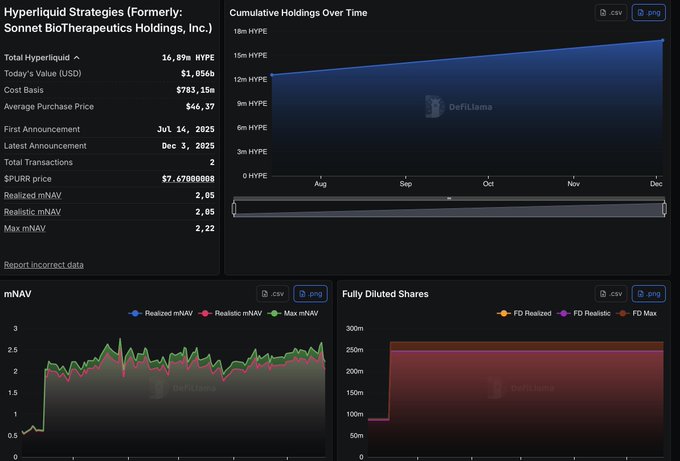Click the 18m HYPE axis label
Image resolution: width=680 pixels, height=461 pixels.
pyautogui.click(x=250, y=31)
